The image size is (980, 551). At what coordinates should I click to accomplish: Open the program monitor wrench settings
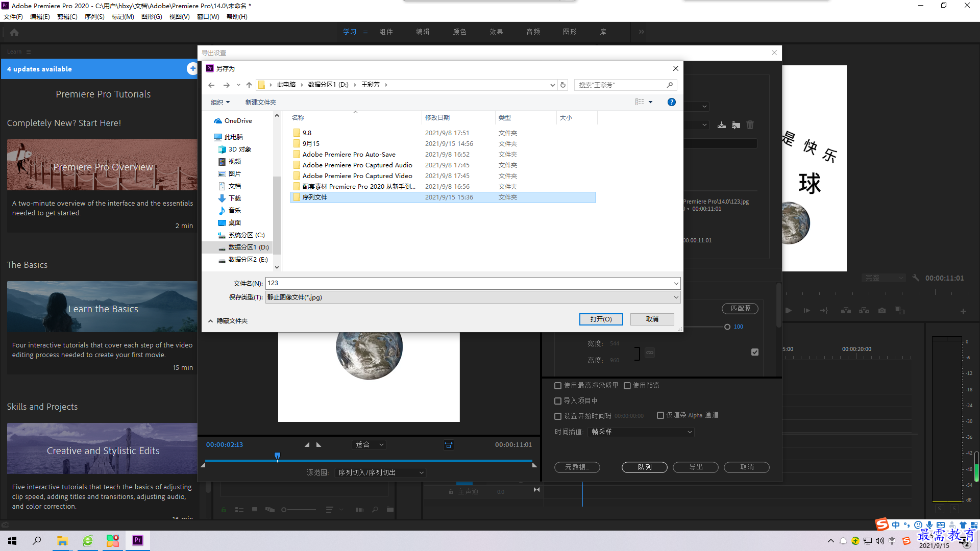[916, 278]
